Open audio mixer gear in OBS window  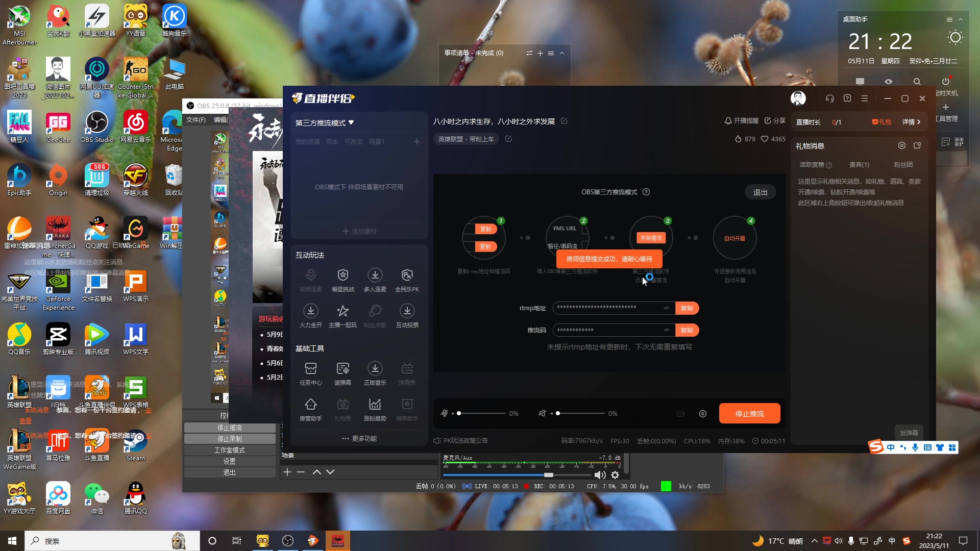pos(615,475)
